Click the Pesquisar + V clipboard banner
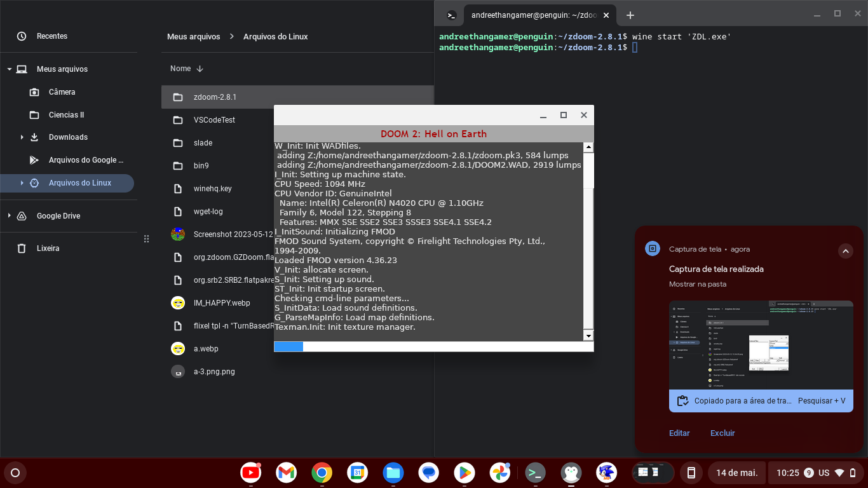 (761, 401)
